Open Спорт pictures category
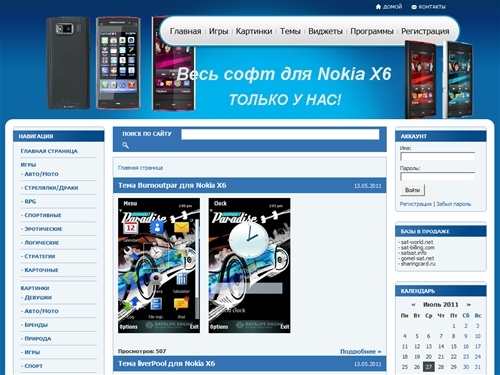The image size is (500, 375). [33, 366]
